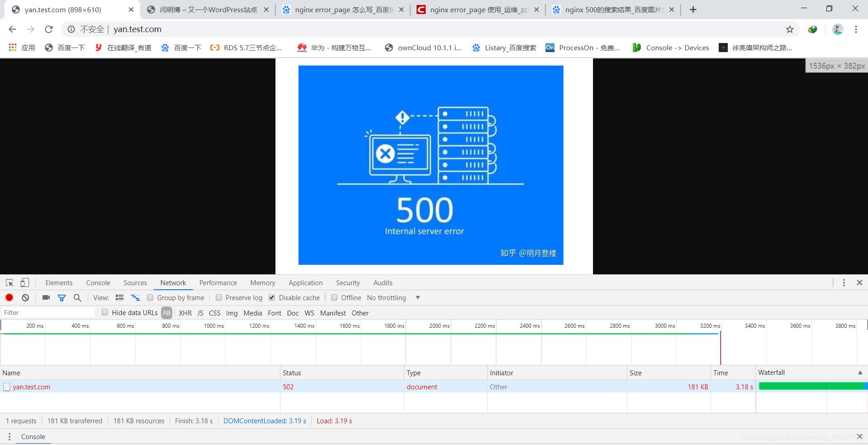
Task: Activate the inspect element picker
Action: point(9,282)
